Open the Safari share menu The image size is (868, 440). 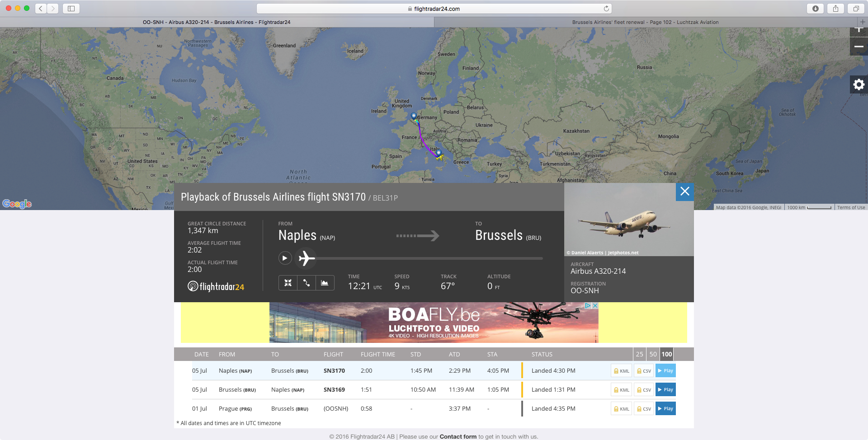[x=835, y=9]
